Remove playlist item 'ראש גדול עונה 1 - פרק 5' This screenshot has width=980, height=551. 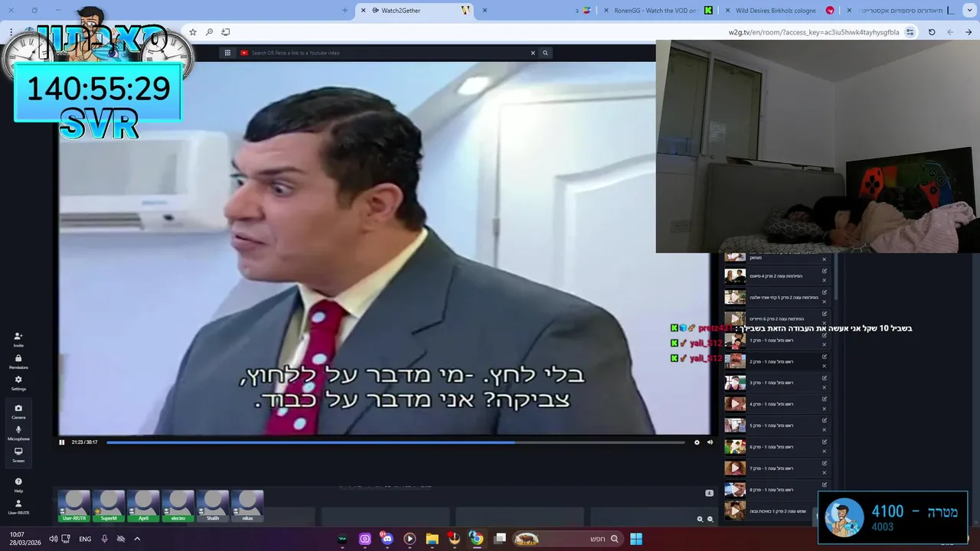point(825,430)
